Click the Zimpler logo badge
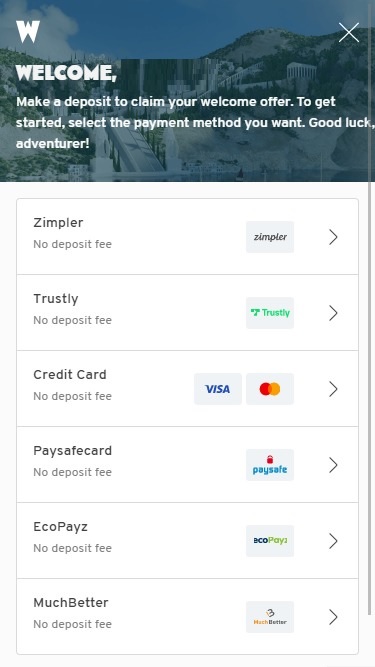 pos(270,237)
